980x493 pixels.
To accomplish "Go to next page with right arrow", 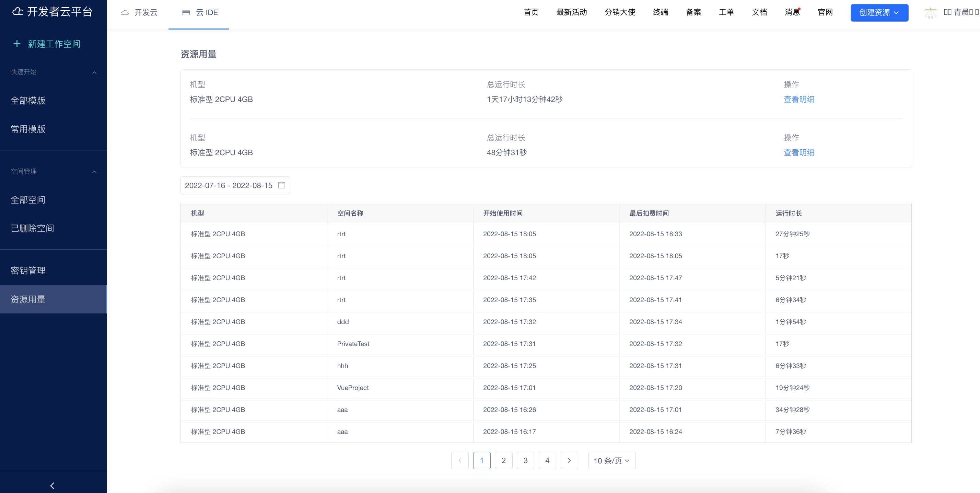I will tap(569, 460).
